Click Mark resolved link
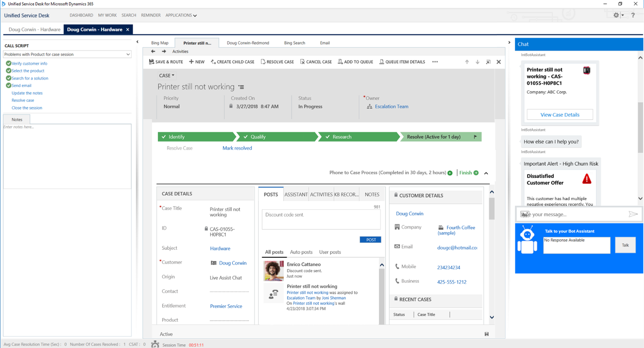This screenshot has height=348, width=644. click(x=237, y=148)
